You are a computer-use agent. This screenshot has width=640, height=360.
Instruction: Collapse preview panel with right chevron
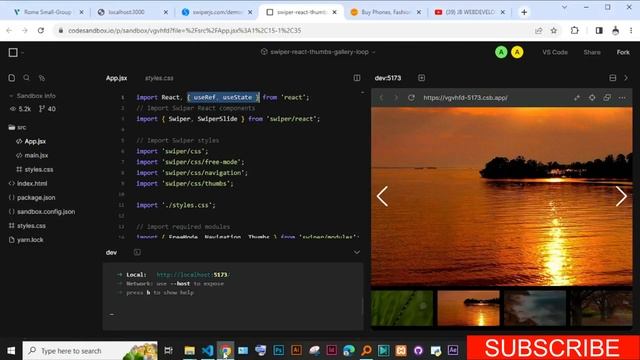click(626, 78)
